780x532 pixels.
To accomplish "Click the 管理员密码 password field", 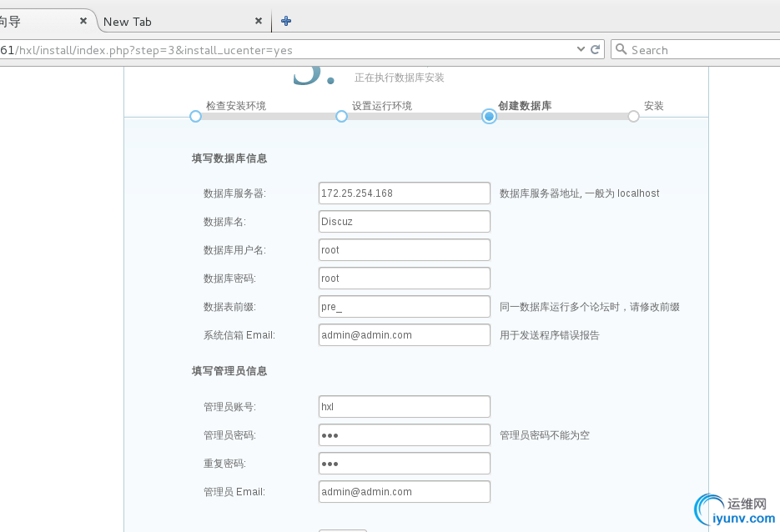I will click(405, 434).
